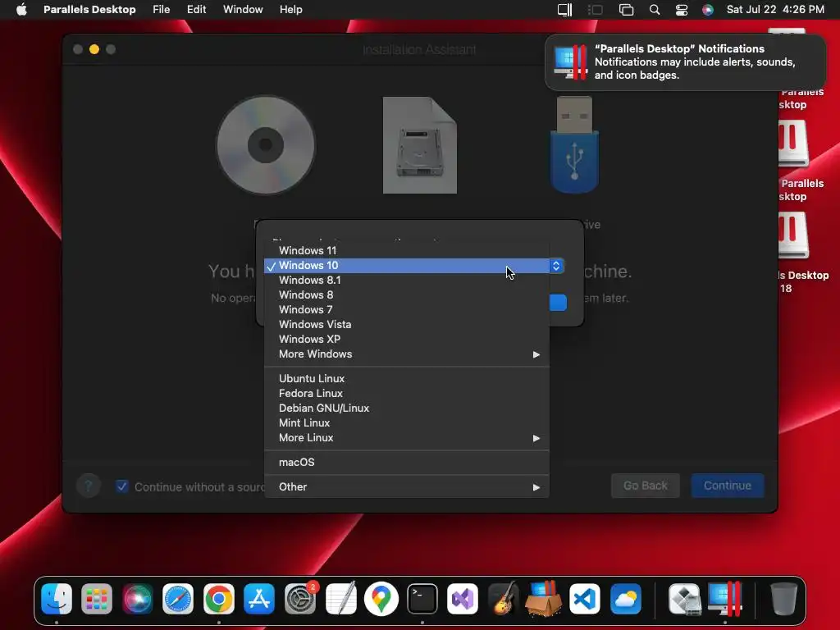Click the Go Back button
The height and width of the screenshot is (630, 840).
pos(645,486)
